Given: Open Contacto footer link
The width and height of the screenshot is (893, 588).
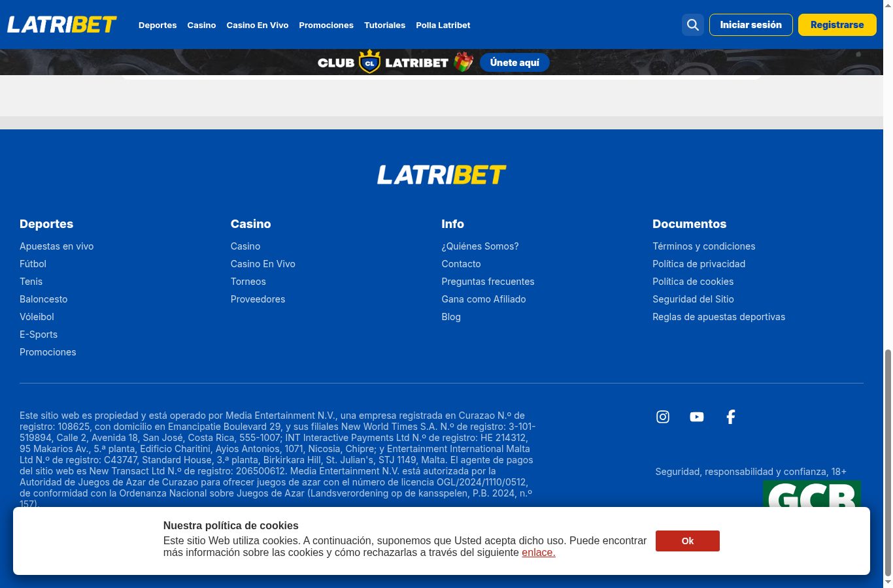Looking at the screenshot, I should (x=462, y=264).
